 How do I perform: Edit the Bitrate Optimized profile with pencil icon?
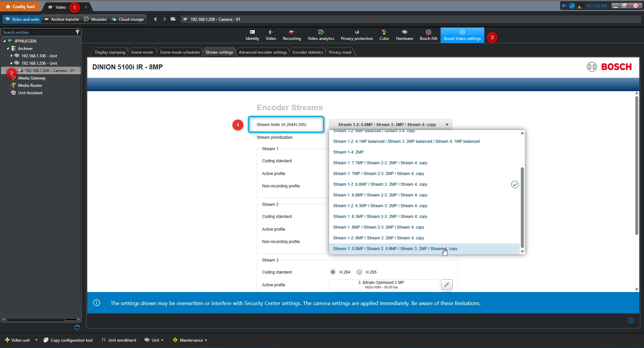446,284
